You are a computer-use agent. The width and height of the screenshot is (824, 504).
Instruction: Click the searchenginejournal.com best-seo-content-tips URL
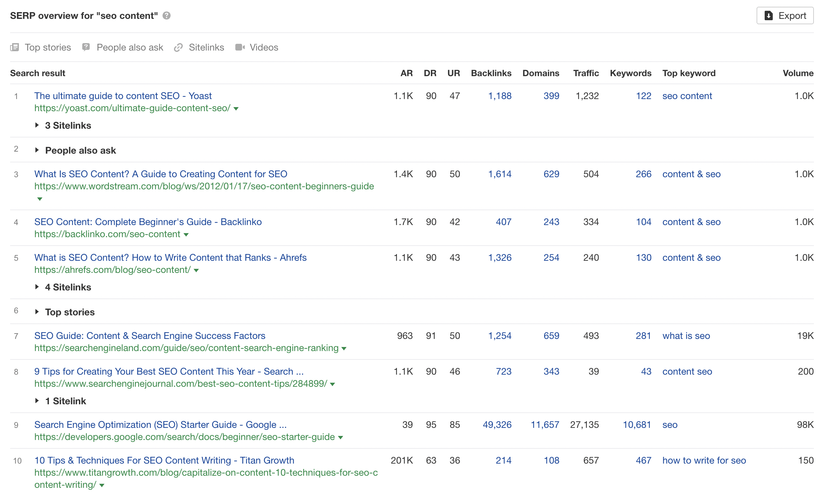point(181,383)
